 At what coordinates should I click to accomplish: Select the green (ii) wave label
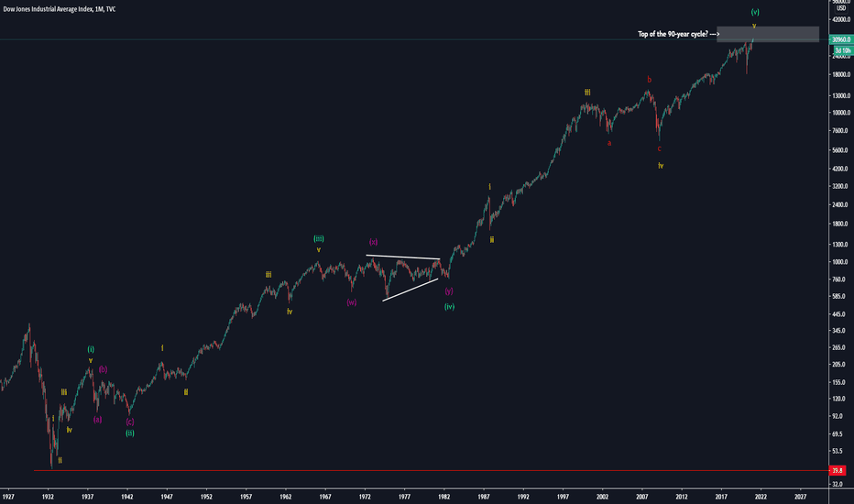tap(130, 433)
